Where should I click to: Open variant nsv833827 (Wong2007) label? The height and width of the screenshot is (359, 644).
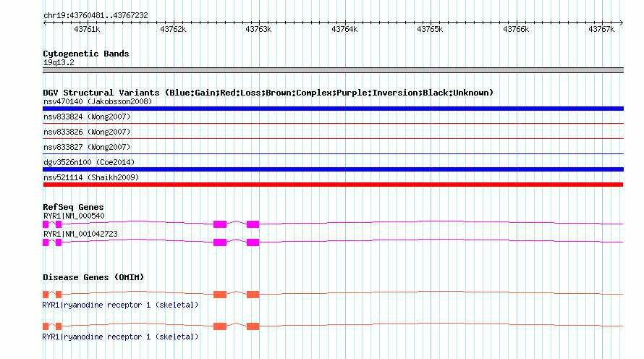point(87,147)
